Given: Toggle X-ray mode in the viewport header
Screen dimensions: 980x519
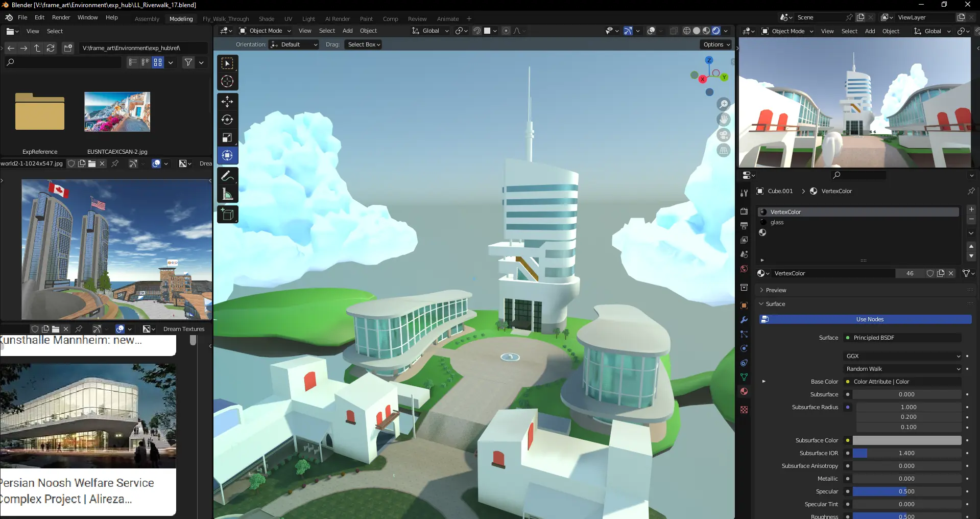Looking at the screenshot, I should 674,31.
